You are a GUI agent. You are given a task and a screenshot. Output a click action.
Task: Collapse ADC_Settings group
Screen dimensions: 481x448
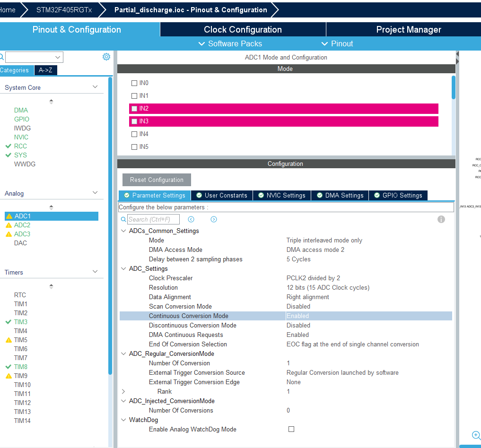(123, 268)
